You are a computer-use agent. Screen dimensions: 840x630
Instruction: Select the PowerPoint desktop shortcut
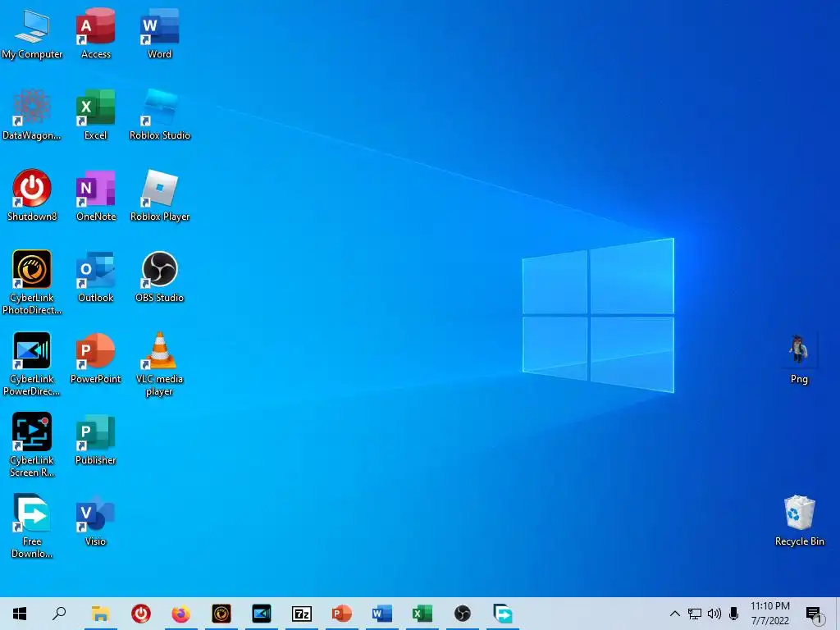pos(96,359)
